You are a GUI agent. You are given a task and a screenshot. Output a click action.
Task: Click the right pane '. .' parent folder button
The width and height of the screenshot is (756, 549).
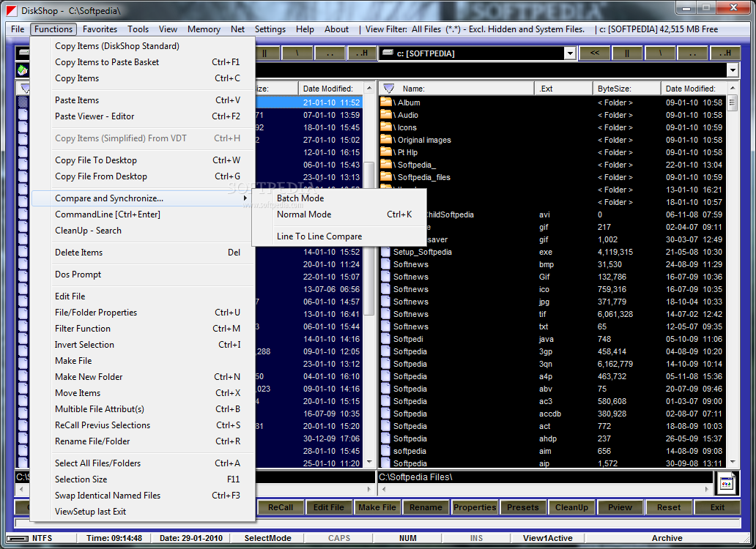tap(692, 53)
